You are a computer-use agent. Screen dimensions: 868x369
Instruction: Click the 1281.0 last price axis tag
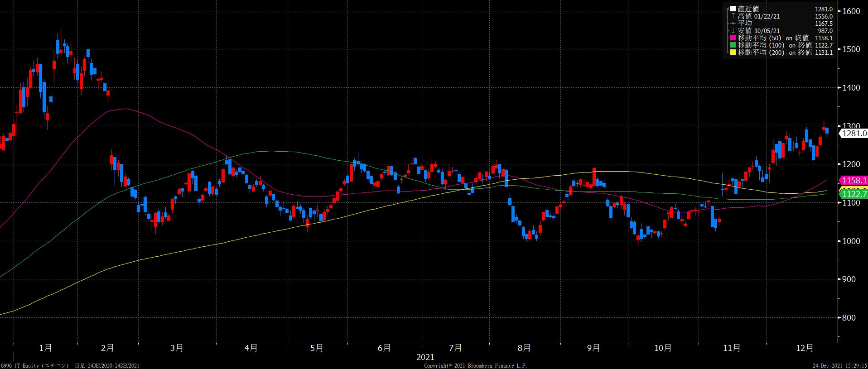coord(854,133)
